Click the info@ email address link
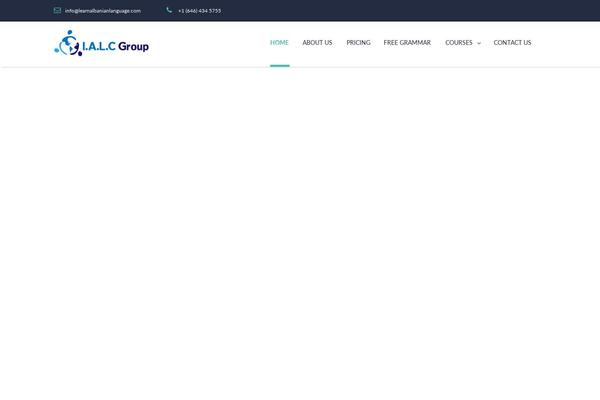The height and width of the screenshot is (400, 600). (103, 11)
